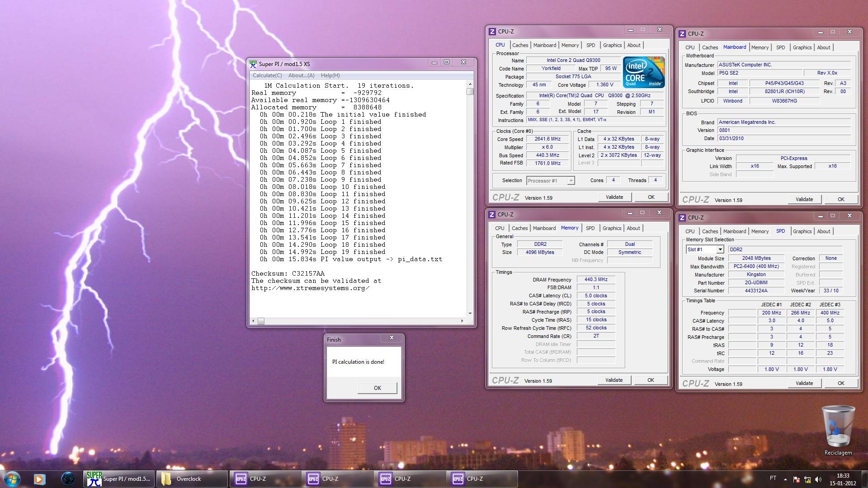The height and width of the screenshot is (488, 868).
Task: Click the Super PI horizontal scrollbar right arrow
Action: pos(462,321)
